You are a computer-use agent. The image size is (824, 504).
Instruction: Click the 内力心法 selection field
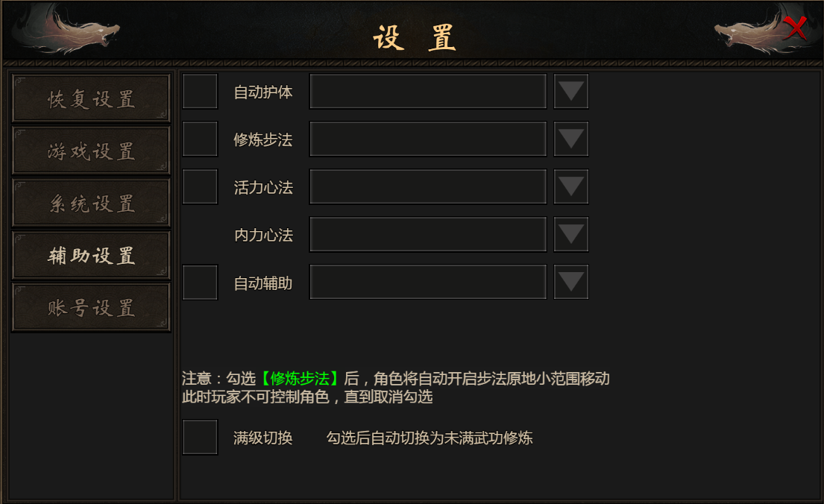point(428,234)
